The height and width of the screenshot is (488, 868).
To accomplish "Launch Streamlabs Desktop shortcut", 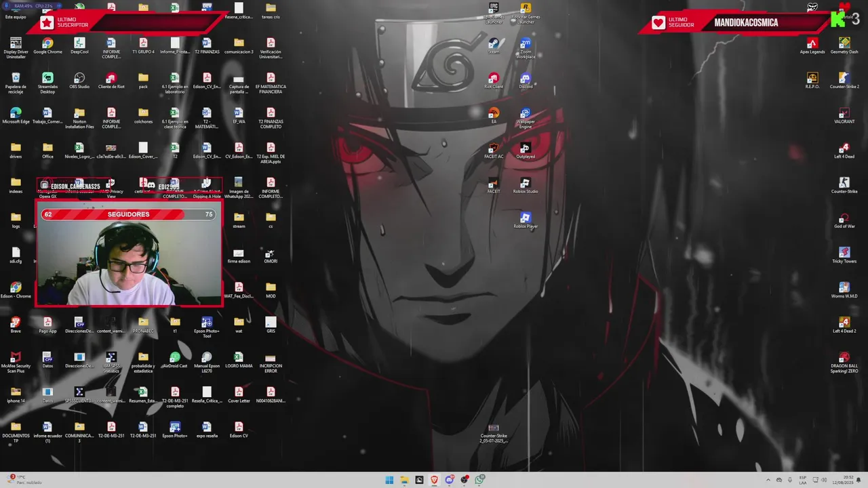I will click(47, 83).
